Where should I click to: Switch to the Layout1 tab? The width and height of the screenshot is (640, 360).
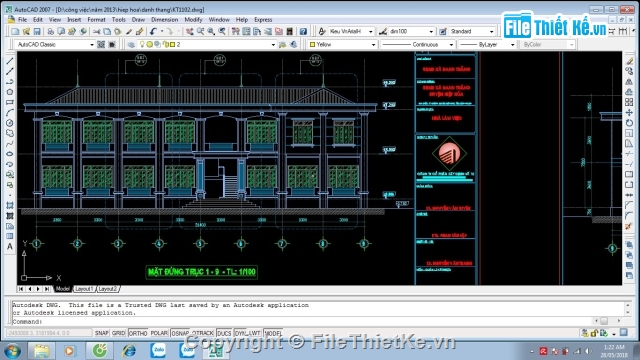click(84, 289)
